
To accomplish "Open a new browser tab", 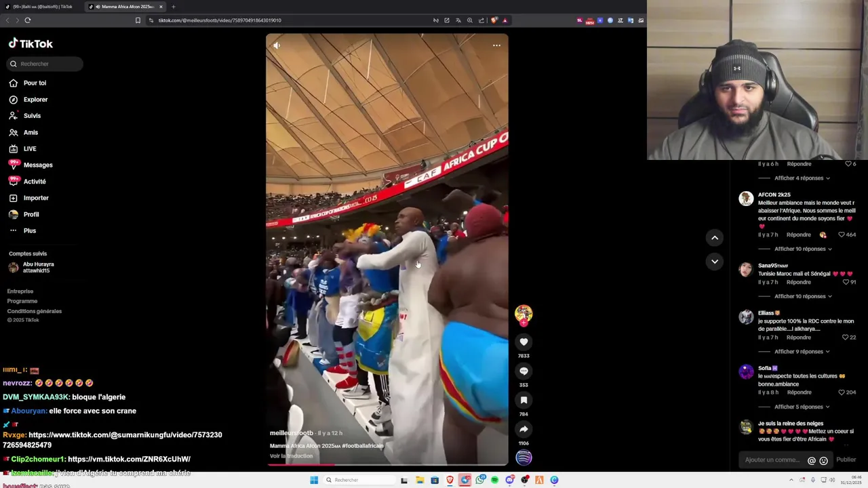I will 173,7.
